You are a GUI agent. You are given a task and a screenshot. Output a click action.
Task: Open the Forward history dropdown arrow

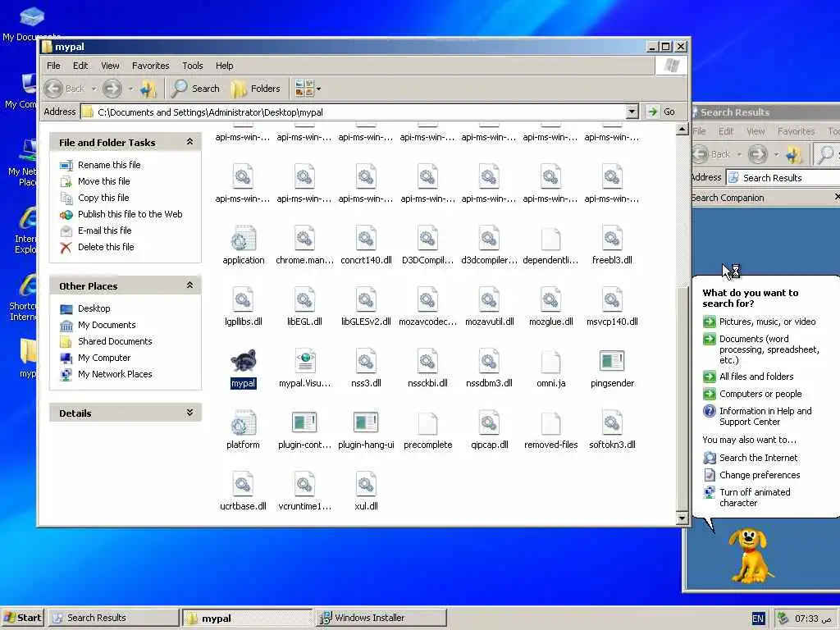click(130, 89)
